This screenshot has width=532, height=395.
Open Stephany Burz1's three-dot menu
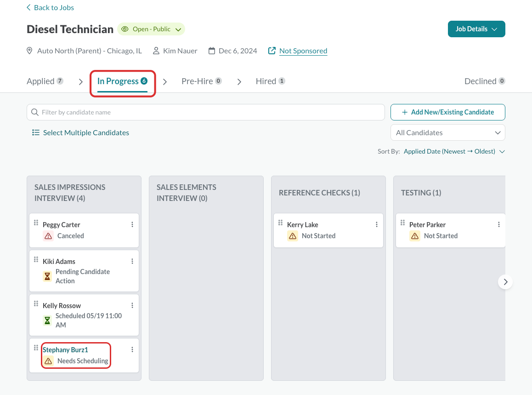(132, 349)
